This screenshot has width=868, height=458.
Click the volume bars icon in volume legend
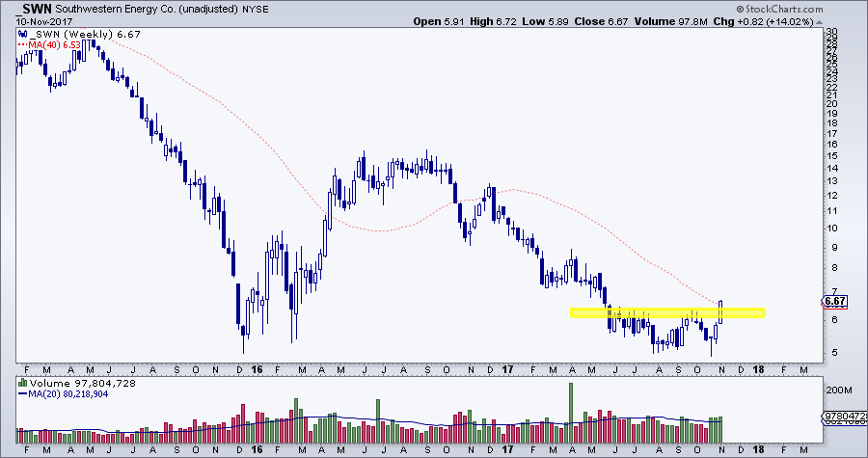(23, 383)
